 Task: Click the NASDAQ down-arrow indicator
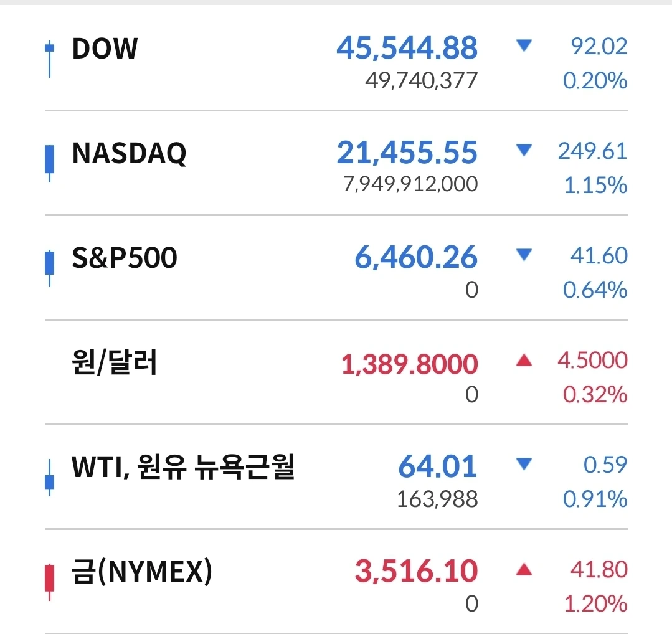pyautogui.click(x=524, y=151)
